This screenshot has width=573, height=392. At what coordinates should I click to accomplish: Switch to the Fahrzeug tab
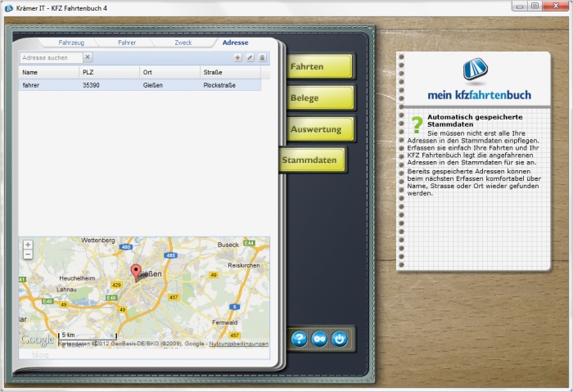point(71,43)
